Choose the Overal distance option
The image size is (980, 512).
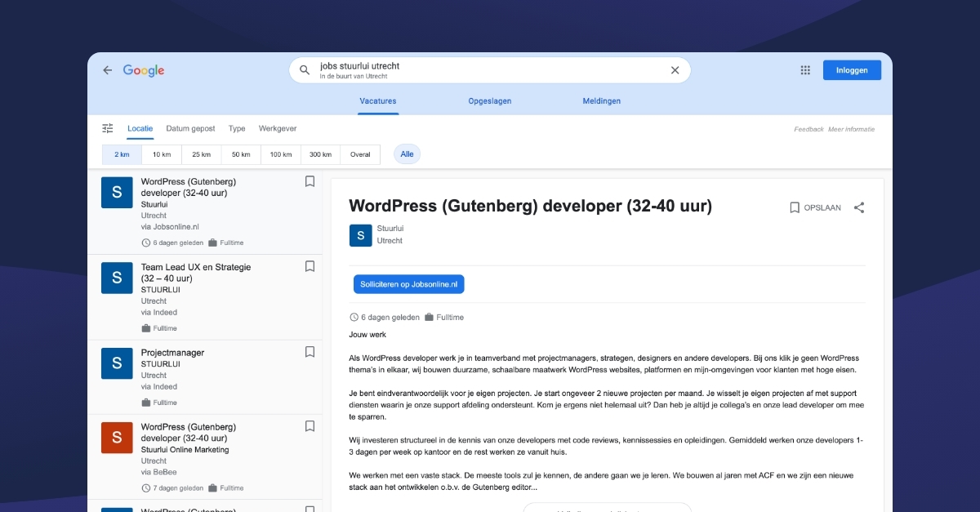coord(360,154)
